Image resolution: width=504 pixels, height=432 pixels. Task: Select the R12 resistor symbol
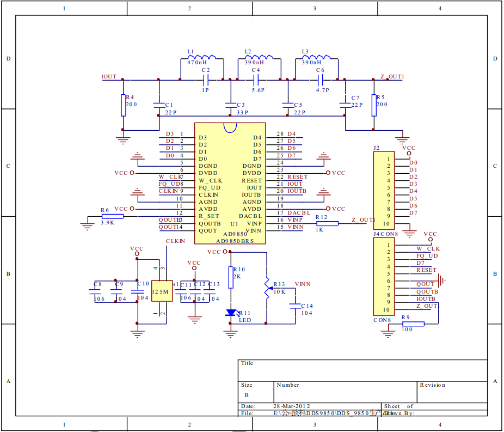(327, 223)
